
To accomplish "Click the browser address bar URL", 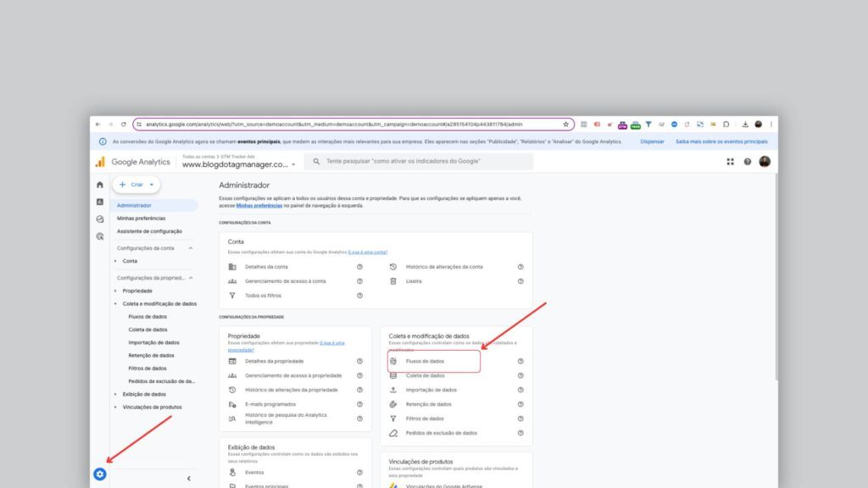I will click(x=334, y=125).
